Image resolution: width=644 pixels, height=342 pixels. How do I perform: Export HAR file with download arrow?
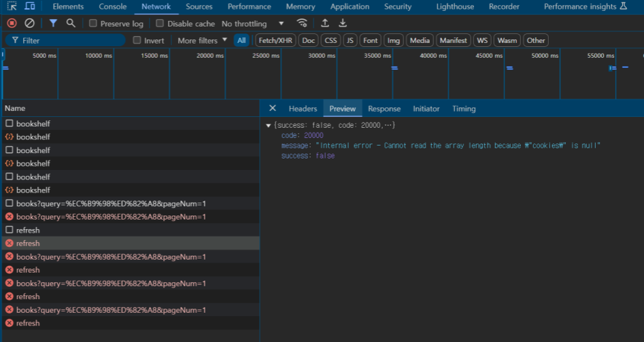(x=343, y=23)
